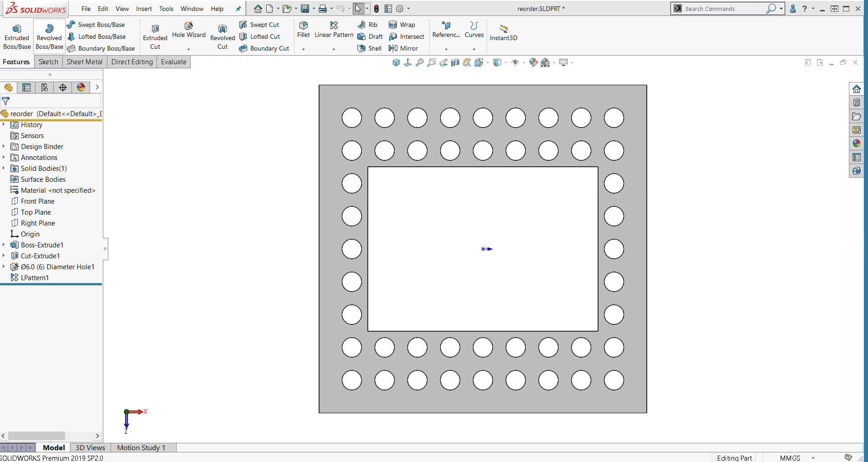This screenshot has width=868, height=462.
Task: Click the Section View icon
Action: [455, 62]
